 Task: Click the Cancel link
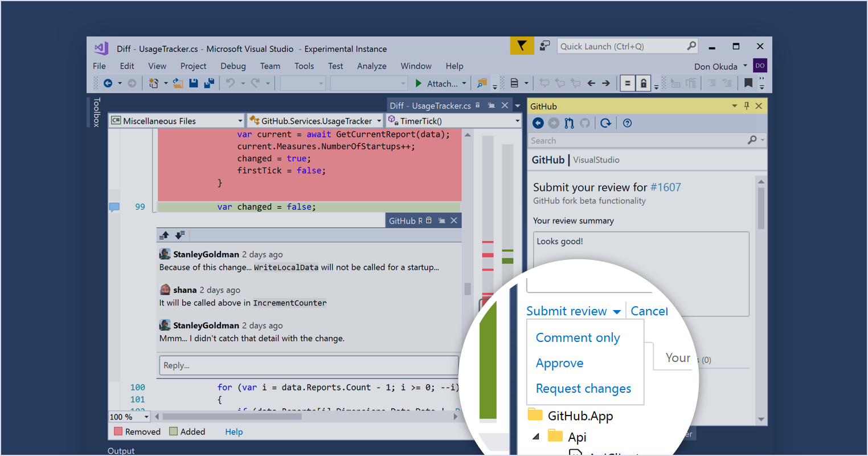649,311
